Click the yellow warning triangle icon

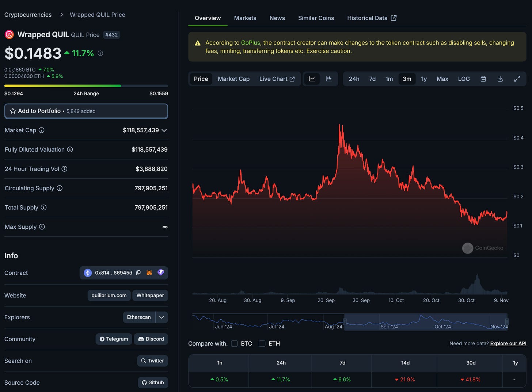[x=198, y=43]
